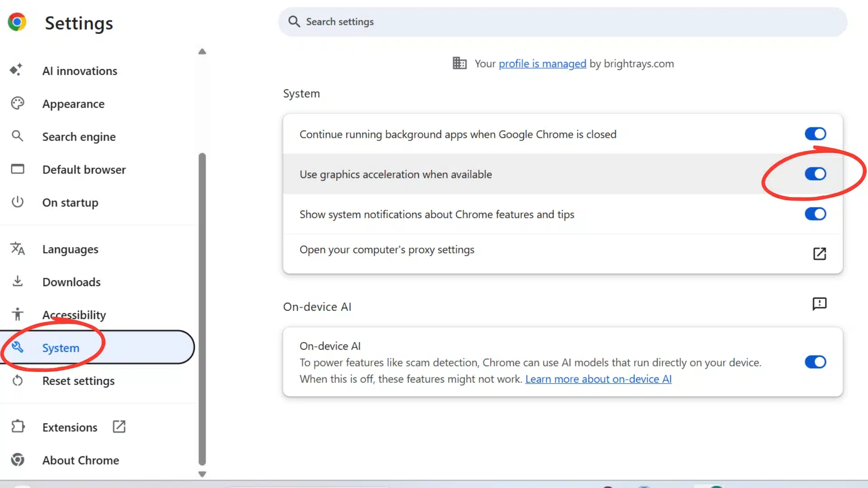Viewport: 868px width, 488px height.
Task: Click the sidebar scroll down arrow
Action: [202, 474]
